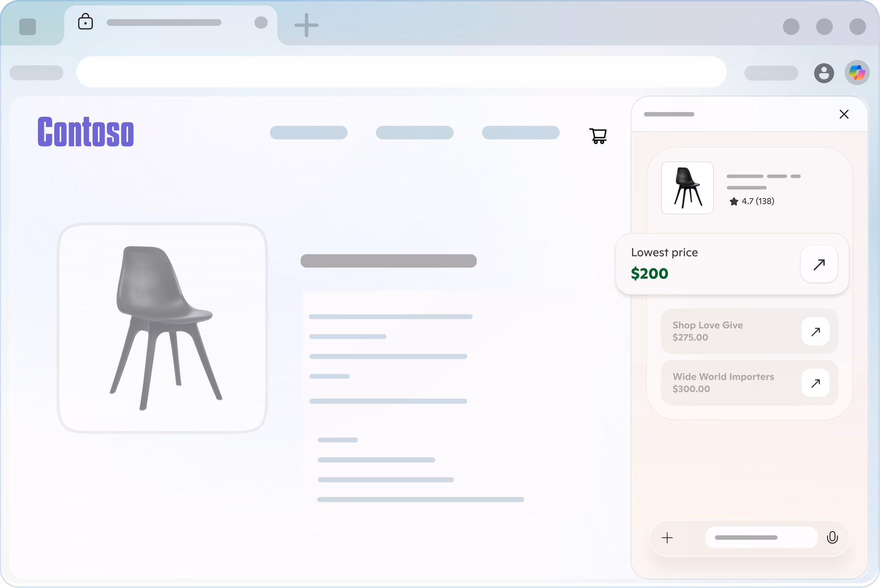Image resolution: width=880 pixels, height=588 pixels.
Task: Click the lock icon on the tab
Action: pos(85,22)
